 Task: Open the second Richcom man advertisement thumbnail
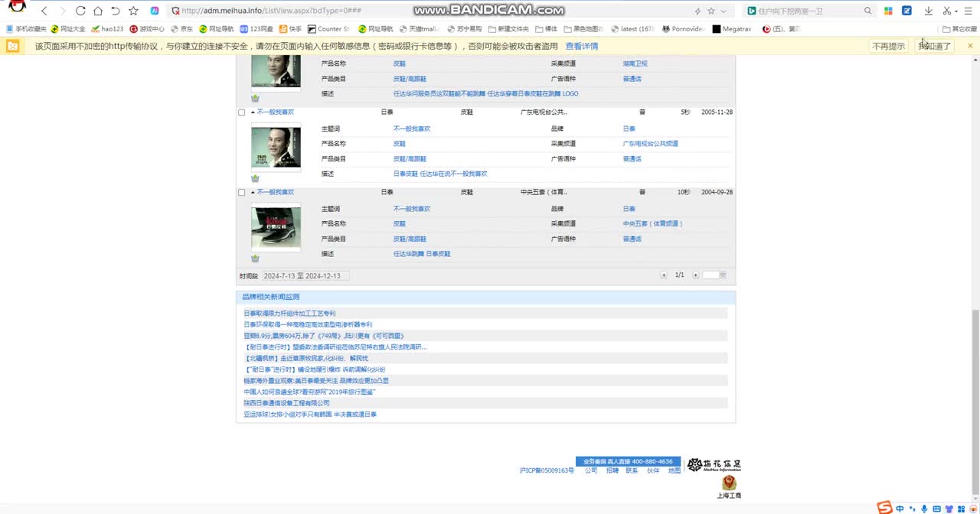276,148
